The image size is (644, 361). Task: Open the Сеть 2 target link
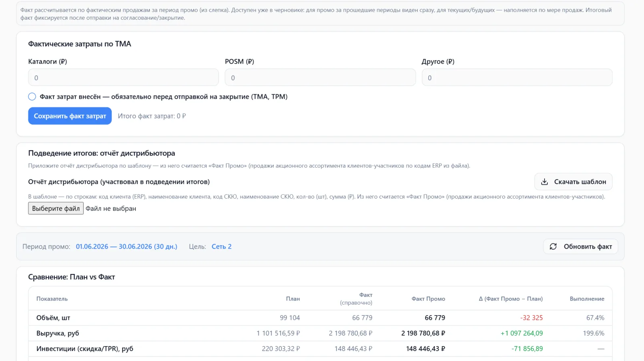click(x=222, y=247)
